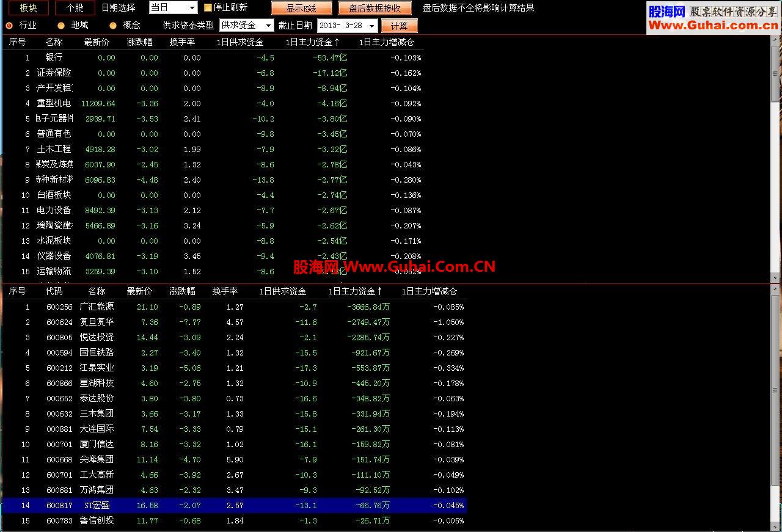Sort industry table by 换手率 column

(182, 42)
